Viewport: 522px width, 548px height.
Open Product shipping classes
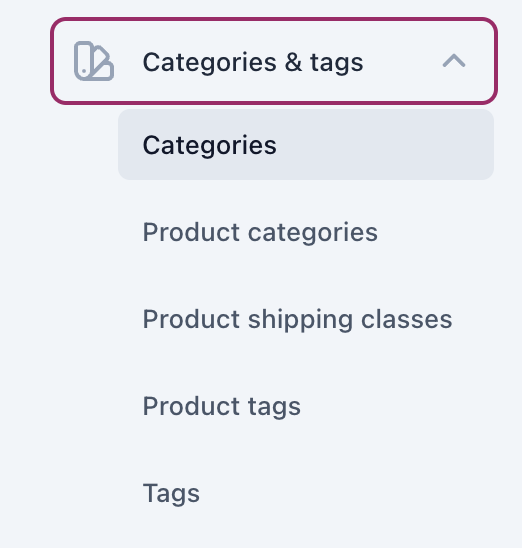pyautogui.click(x=297, y=319)
